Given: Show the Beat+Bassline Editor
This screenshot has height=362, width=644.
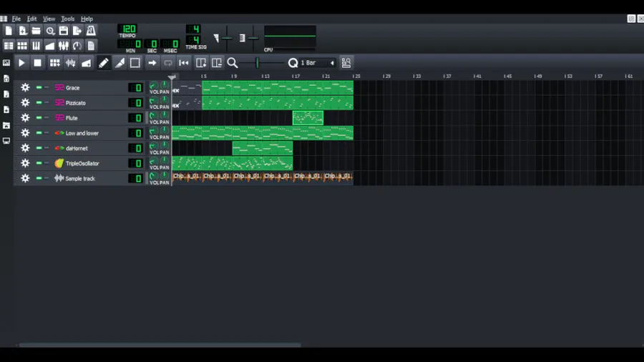Looking at the screenshot, I should click(23, 46).
